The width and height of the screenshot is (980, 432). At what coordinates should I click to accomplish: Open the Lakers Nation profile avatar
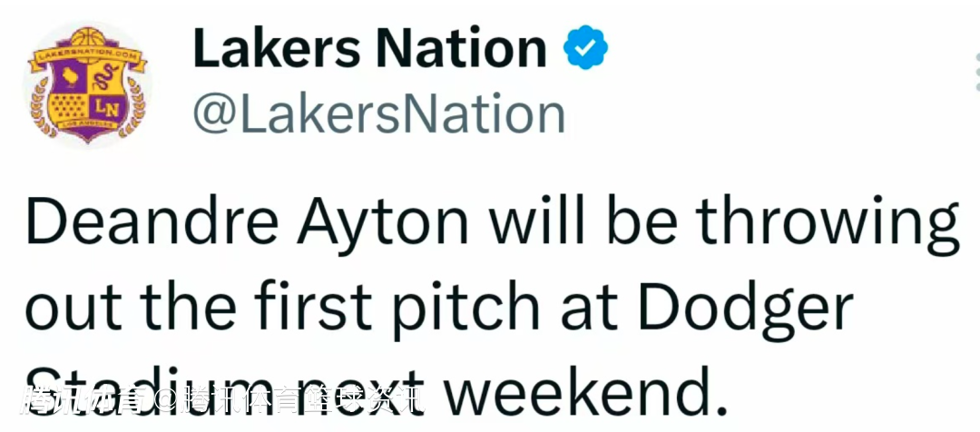tap(86, 83)
